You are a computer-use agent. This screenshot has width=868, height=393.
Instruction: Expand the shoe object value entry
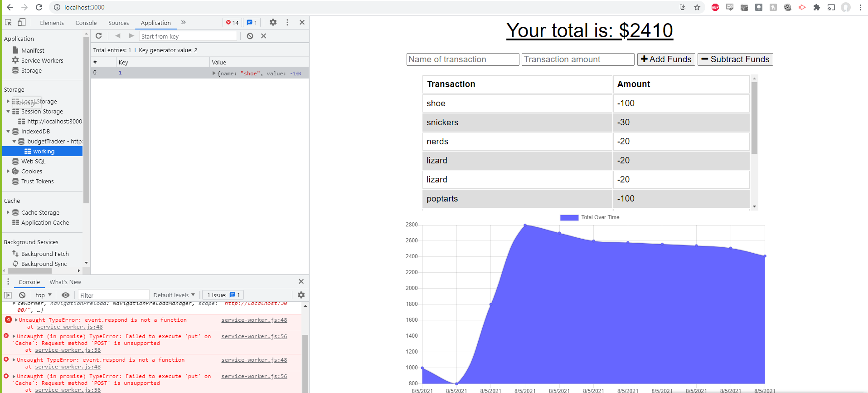214,73
